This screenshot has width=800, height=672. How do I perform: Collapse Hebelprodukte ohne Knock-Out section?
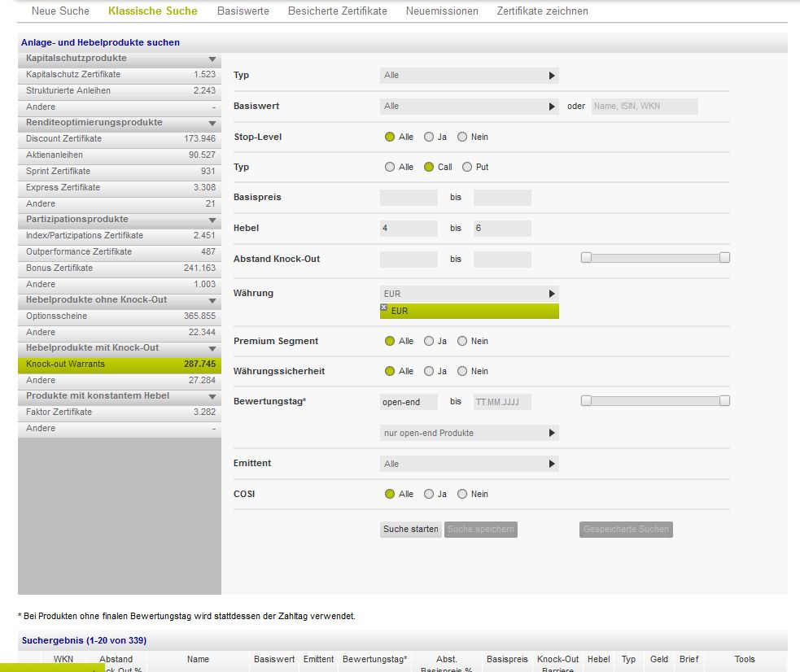[x=212, y=301]
